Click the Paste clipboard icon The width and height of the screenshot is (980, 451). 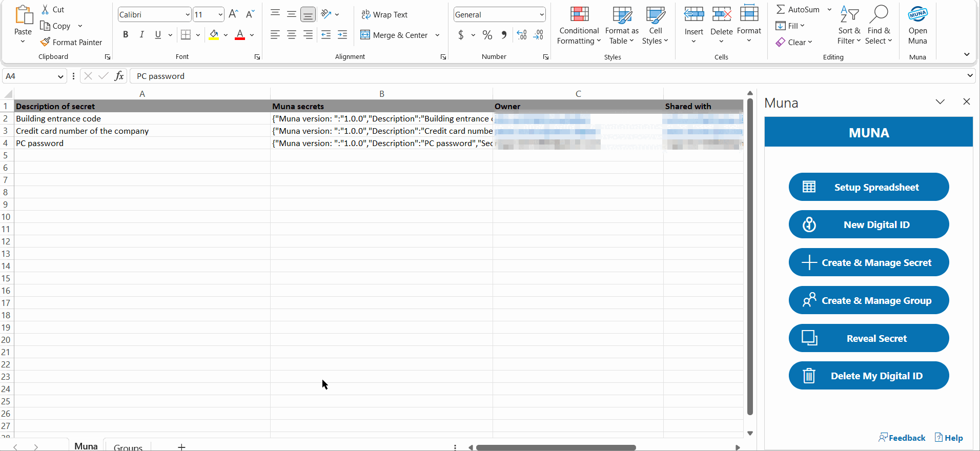23,15
